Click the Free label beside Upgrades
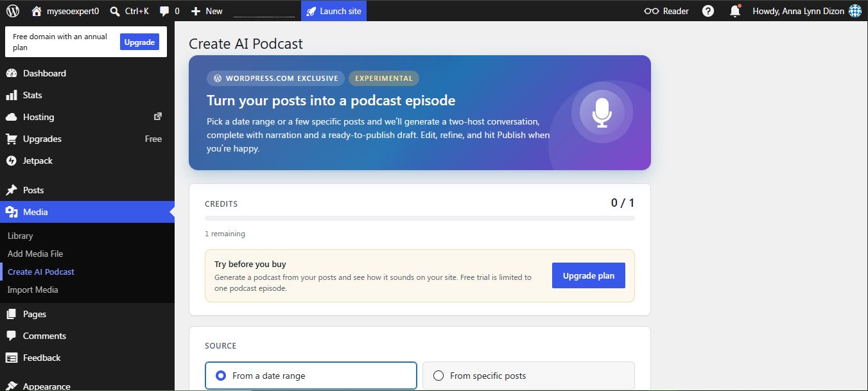Image resolution: width=868 pixels, height=391 pixels. click(x=153, y=139)
